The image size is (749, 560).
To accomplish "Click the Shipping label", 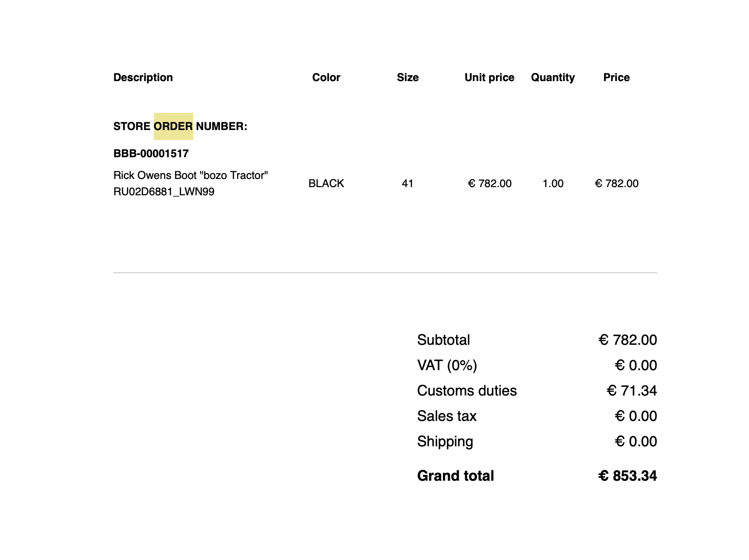I will (445, 441).
